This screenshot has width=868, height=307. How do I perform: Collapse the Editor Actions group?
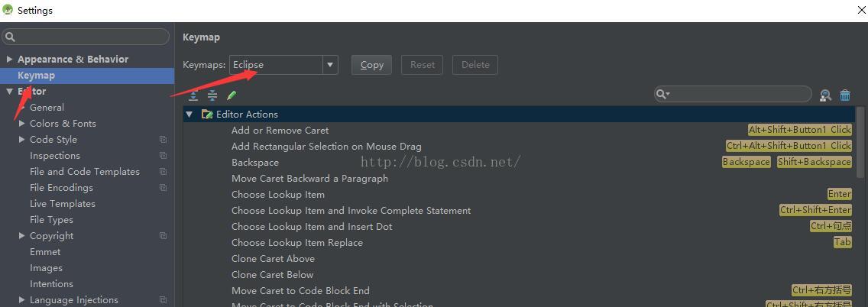click(x=189, y=115)
